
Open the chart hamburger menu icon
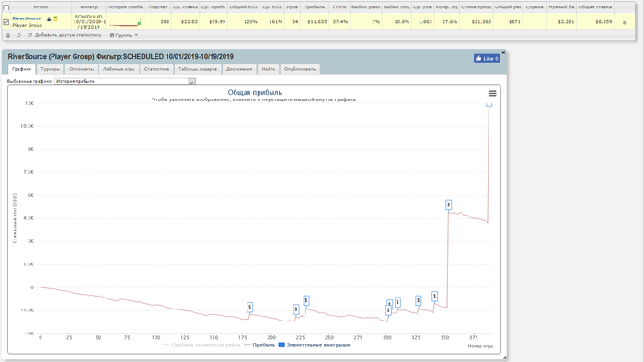coord(492,93)
